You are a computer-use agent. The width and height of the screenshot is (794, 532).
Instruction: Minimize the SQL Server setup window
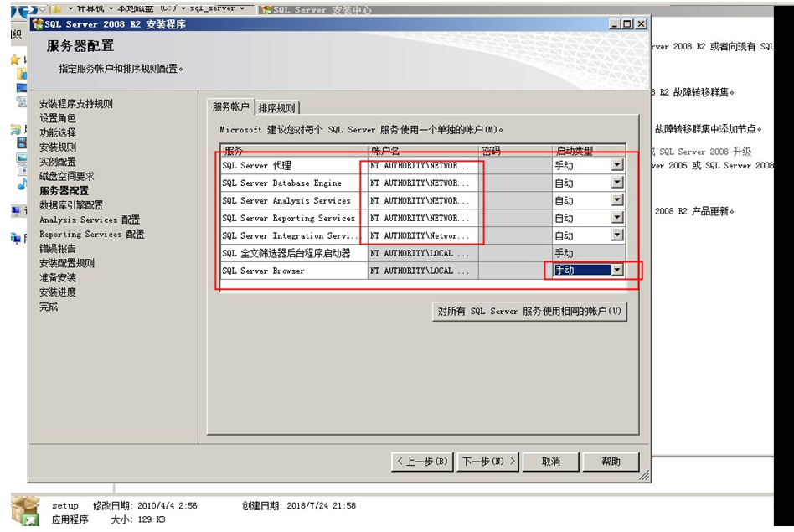point(615,23)
